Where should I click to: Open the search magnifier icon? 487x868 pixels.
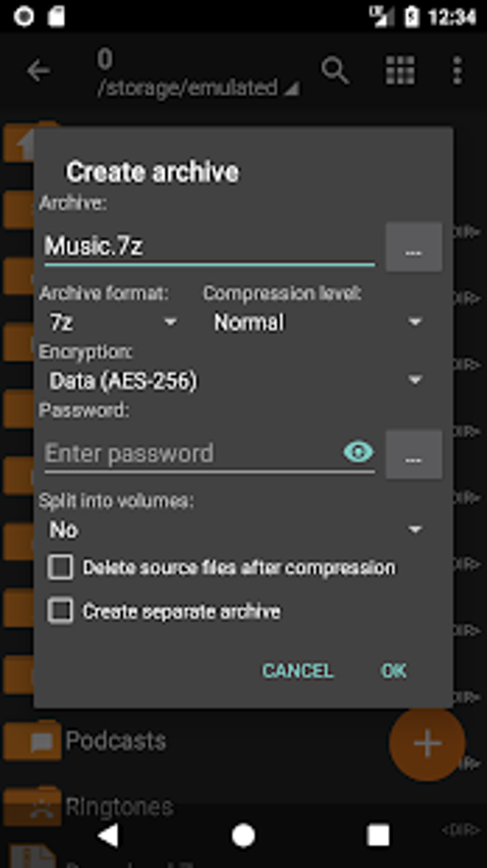coord(335,72)
